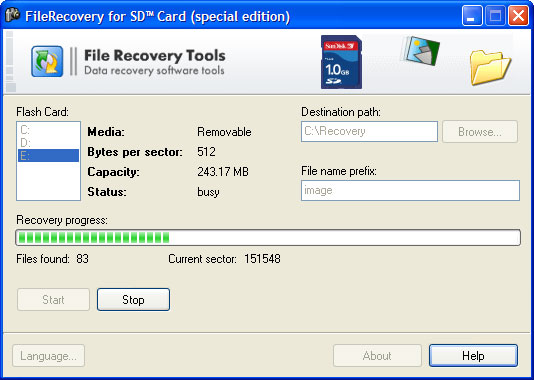
Task: Click the '243.17 MB' capacity value
Action: click(x=223, y=172)
